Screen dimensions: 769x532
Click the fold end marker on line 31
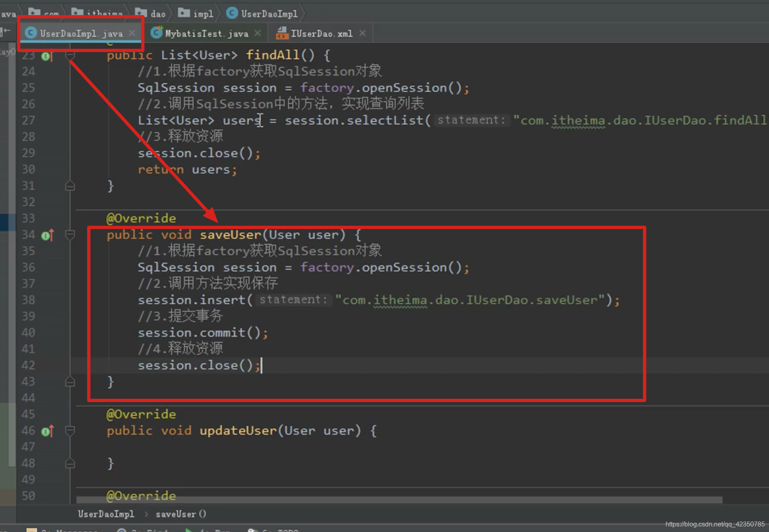70,186
